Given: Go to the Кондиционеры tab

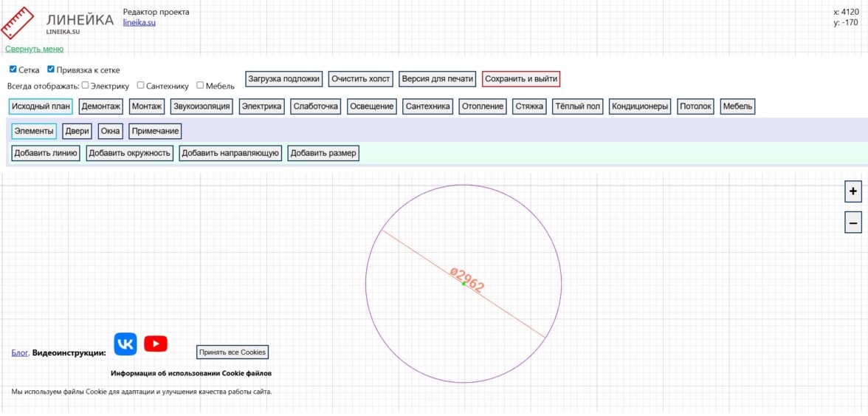Looking at the screenshot, I should click(640, 106).
